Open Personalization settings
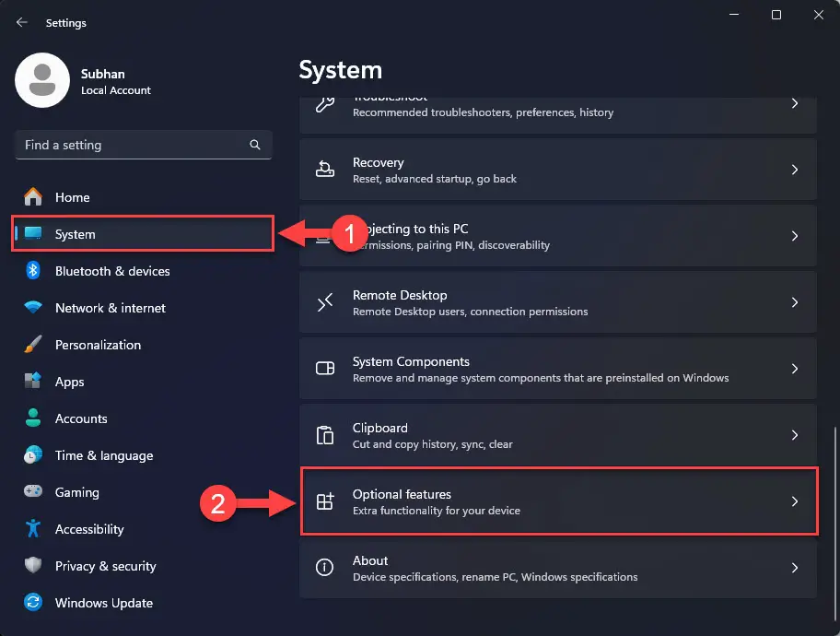 [143, 345]
